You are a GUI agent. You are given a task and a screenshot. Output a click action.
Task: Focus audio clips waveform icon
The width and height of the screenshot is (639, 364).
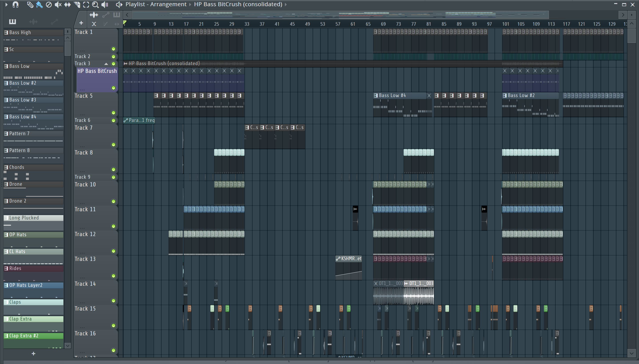[94, 15]
